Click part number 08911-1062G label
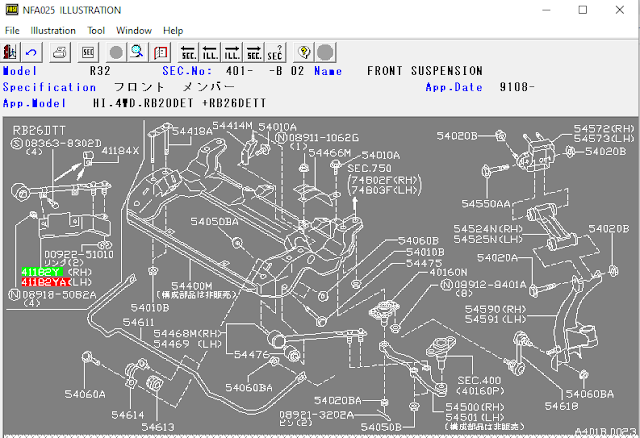This screenshot has height=438, width=640. point(324,138)
